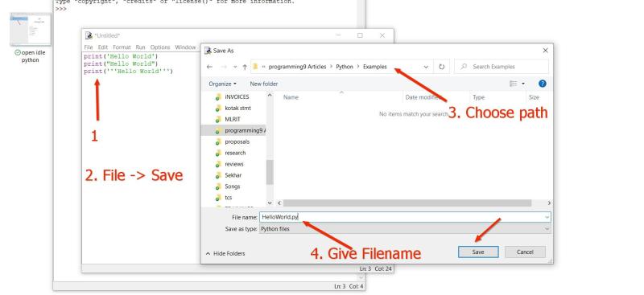Viewport: 644px width, 295px height.
Task: Open Run menu in Untitled editor
Action: point(140,47)
